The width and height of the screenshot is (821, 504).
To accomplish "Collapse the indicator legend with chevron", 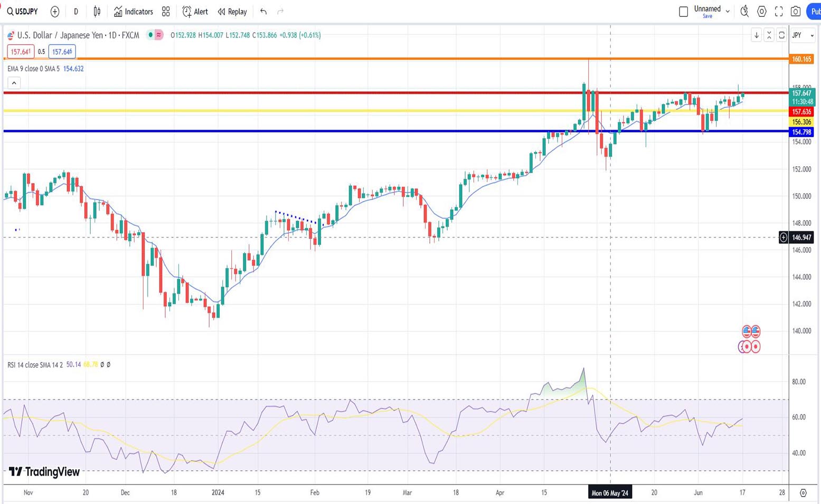I will pyautogui.click(x=14, y=83).
